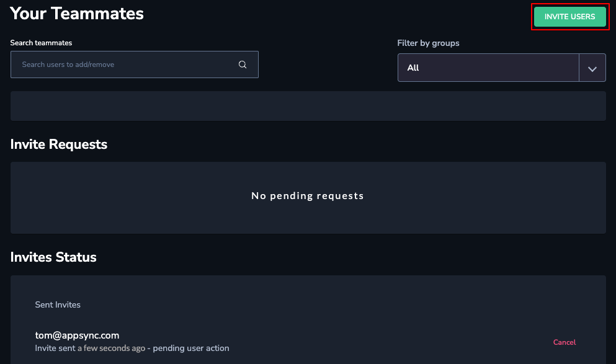The height and width of the screenshot is (364, 616).
Task: Click the No pending requests message
Action: pyautogui.click(x=308, y=195)
